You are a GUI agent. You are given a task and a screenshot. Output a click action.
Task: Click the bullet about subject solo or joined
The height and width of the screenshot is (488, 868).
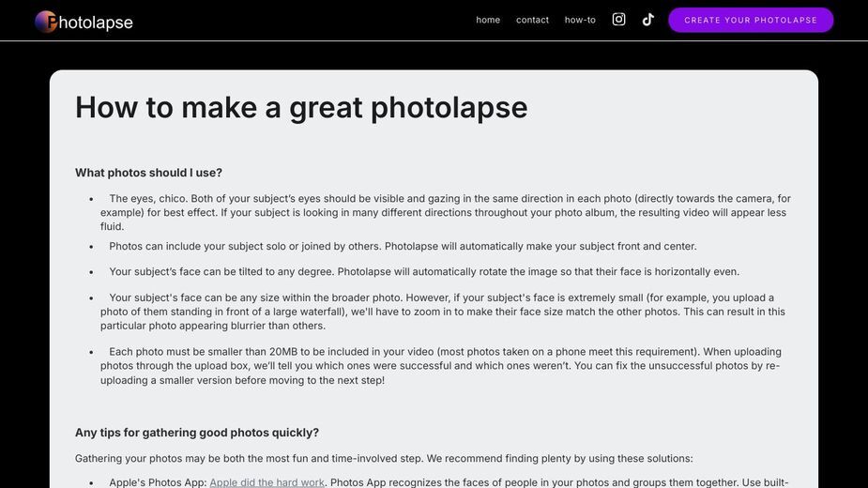[x=403, y=246]
